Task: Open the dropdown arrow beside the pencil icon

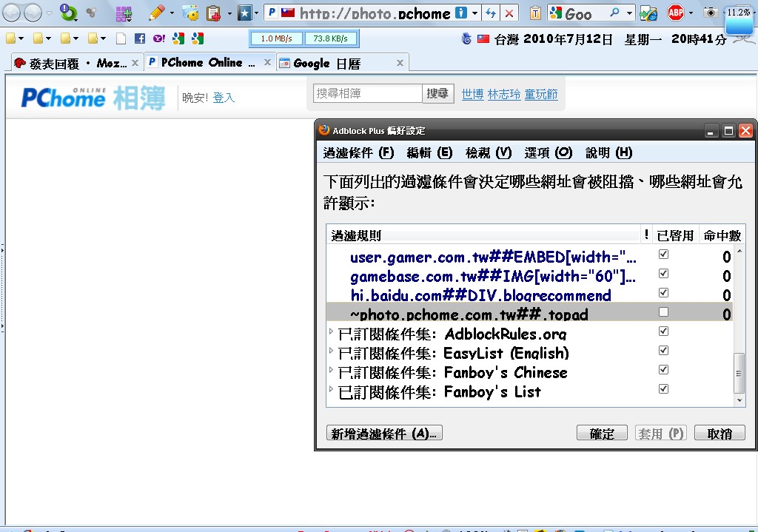Action: pyautogui.click(x=172, y=13)
